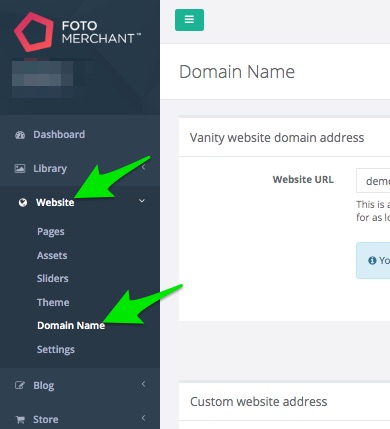This screenshot has height=429, width=390.
Task: Open the Store menu item
Action: [46, 419]
